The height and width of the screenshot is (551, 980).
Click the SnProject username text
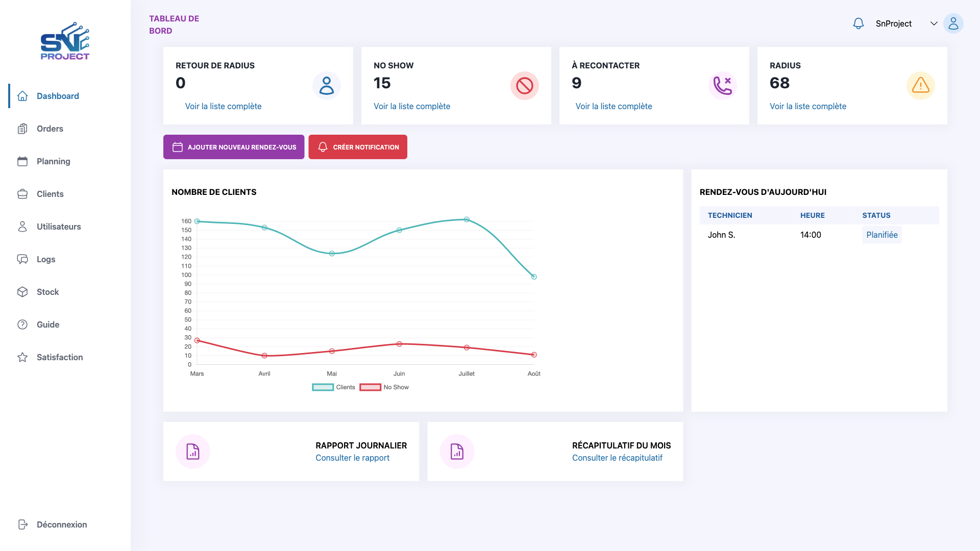tap(893, 23)
